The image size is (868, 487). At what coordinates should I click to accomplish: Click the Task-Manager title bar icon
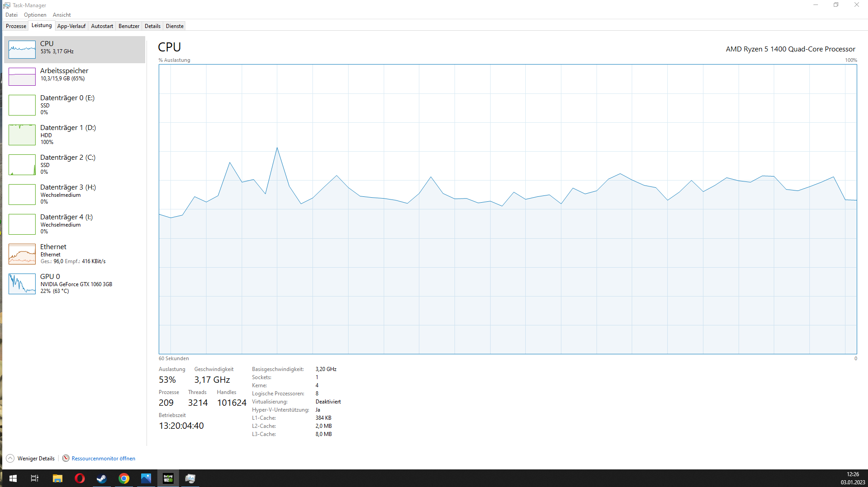click(7, 5)
